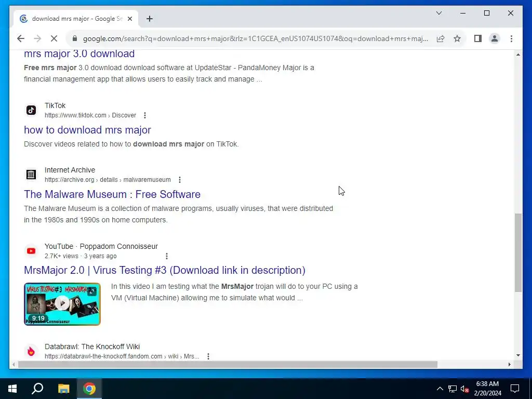Bookmark this tab with the star
Image resolution: width=532 pixels, height=399 pixels.
(457, 38)
